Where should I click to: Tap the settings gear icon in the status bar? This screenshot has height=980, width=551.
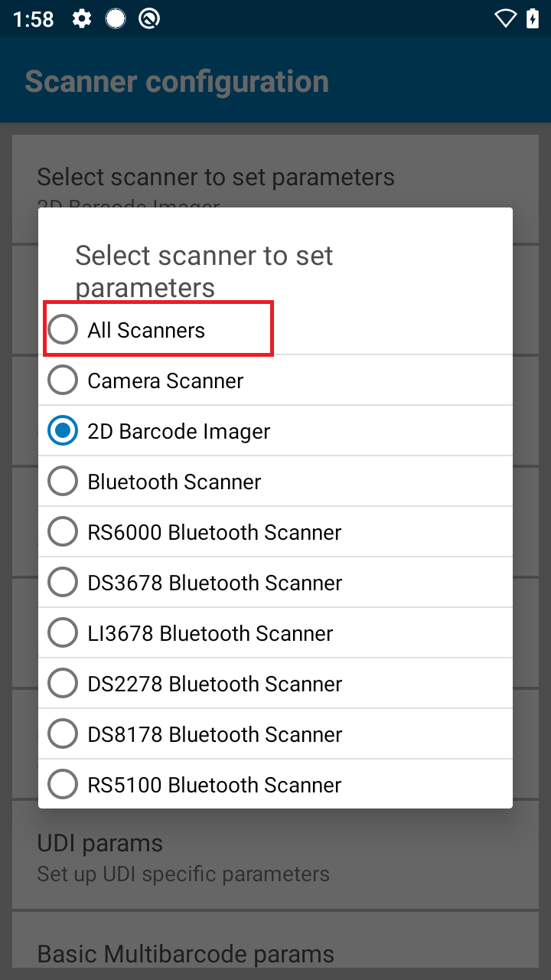81,18
